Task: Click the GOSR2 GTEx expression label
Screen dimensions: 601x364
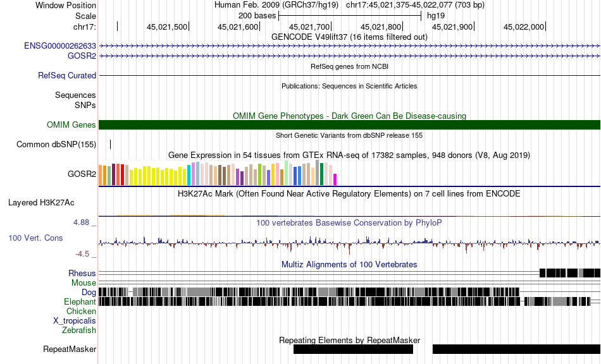Action: tap(82, 174)
